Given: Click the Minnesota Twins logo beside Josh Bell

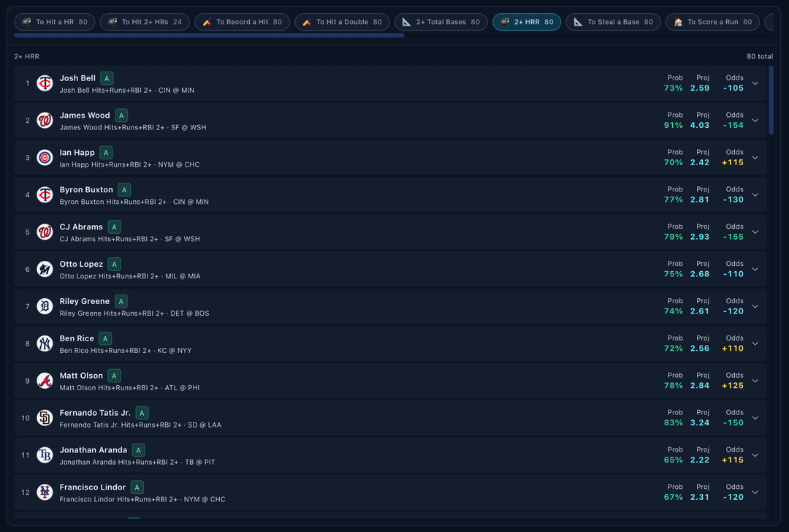Looking at the screenshot, I should click(x=45, y=83).
